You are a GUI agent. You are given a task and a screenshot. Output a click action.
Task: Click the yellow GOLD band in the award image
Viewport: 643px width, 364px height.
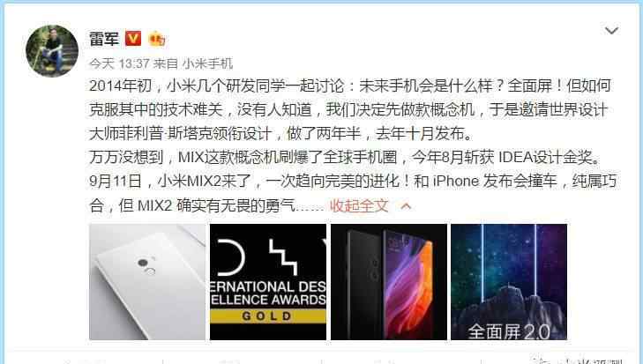268,316
